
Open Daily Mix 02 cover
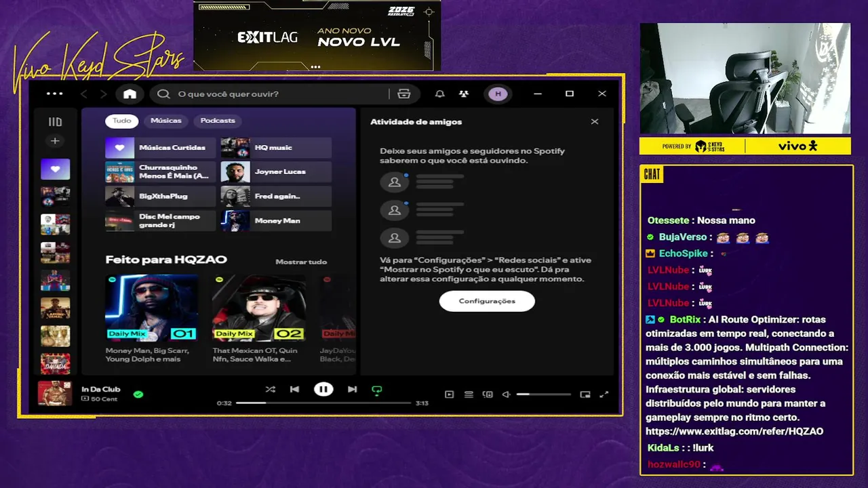[258, 307]
